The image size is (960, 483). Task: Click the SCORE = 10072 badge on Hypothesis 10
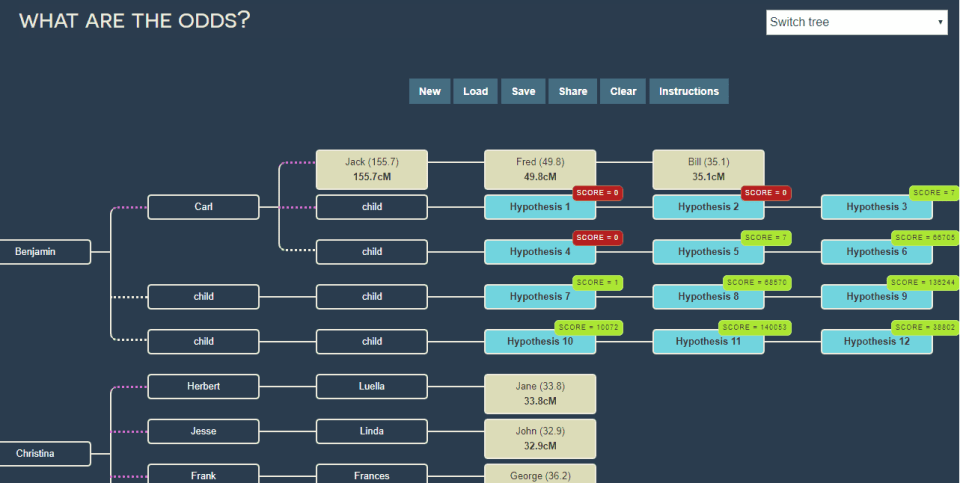[589, 328]
